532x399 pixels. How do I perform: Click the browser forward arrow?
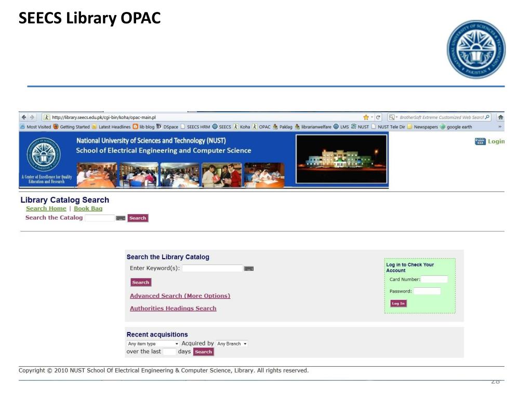[32, 117]
